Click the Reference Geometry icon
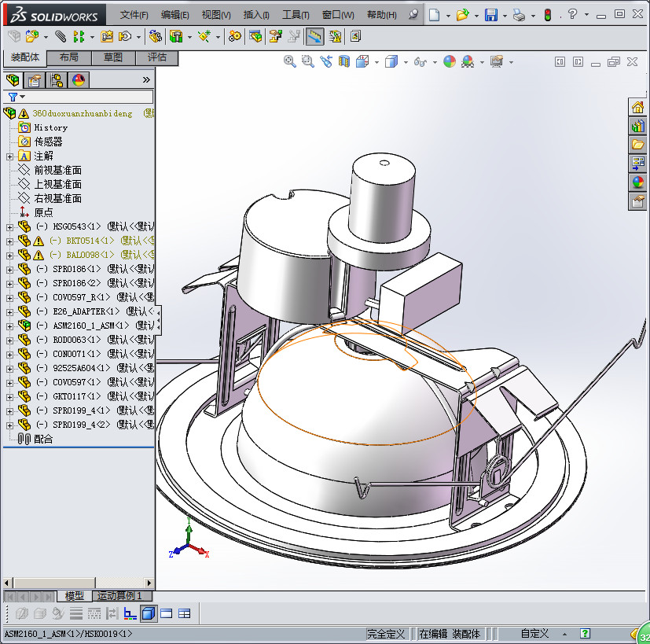Image resolution: width=650 pixels, height=644 pixels. [x=204, y=36]
